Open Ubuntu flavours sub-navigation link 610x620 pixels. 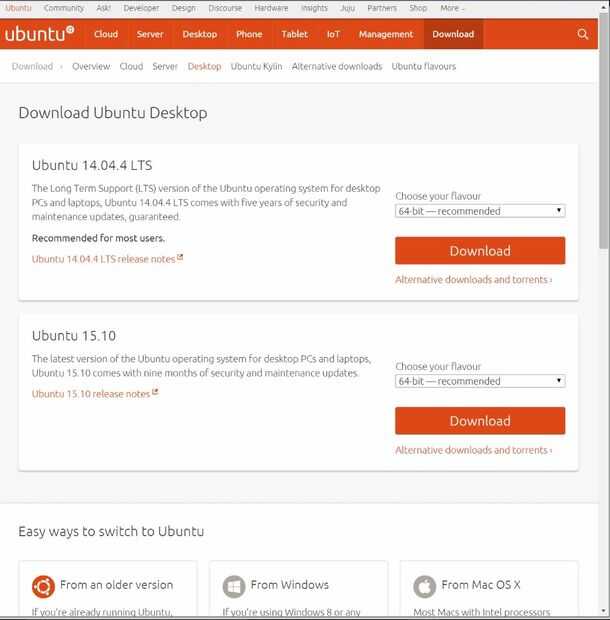424,66
